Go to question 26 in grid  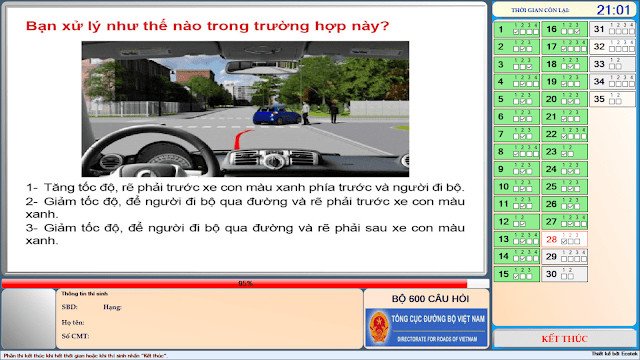564,204
